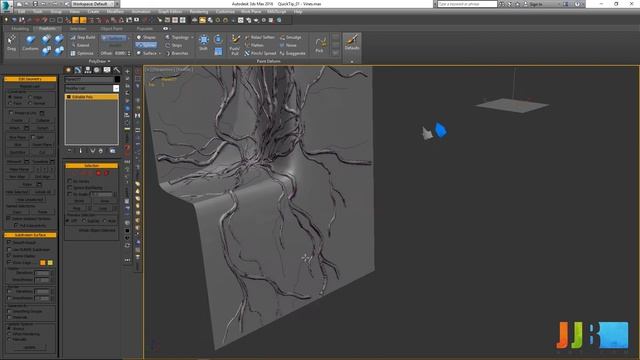This screenshot has width=640, height=360.
Task: Click the Save file icon
Action: coord(35,4)
